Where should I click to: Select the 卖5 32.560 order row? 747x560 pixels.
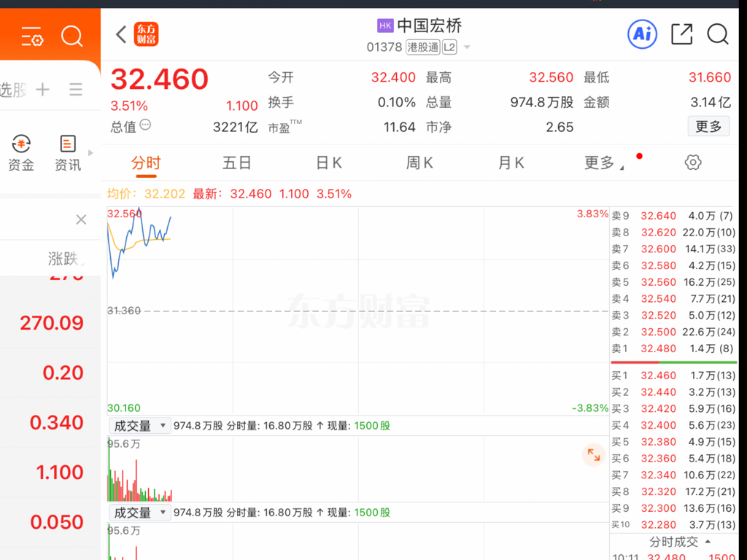point(673,282)
